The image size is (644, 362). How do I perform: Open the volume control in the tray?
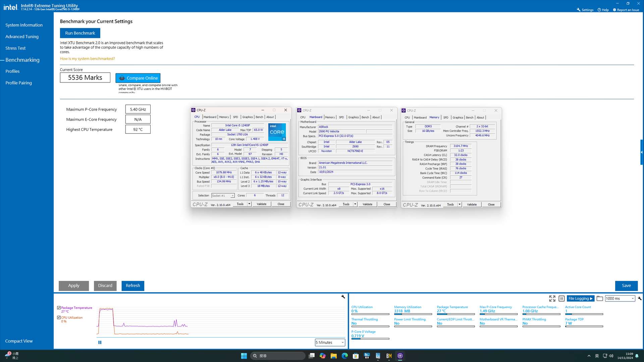tap(611, 356)
